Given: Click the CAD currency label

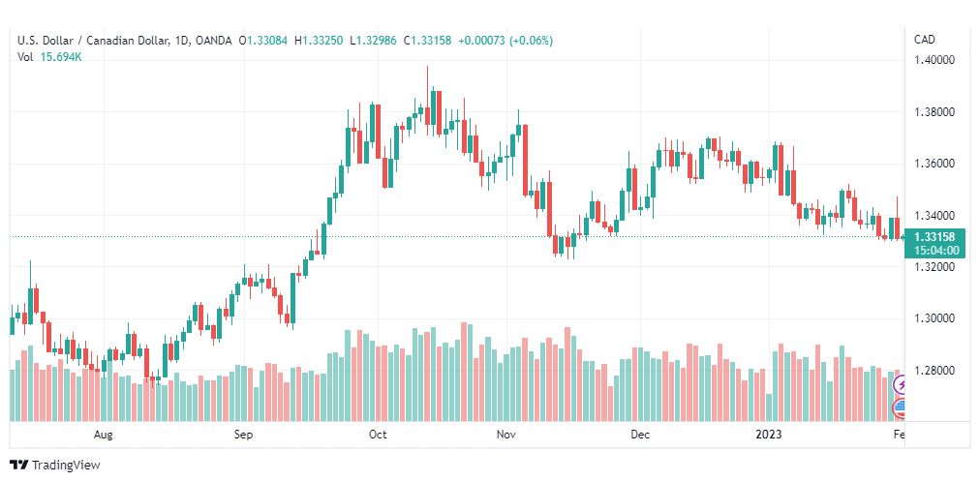Looking at the screenshot, I should 923,40.
